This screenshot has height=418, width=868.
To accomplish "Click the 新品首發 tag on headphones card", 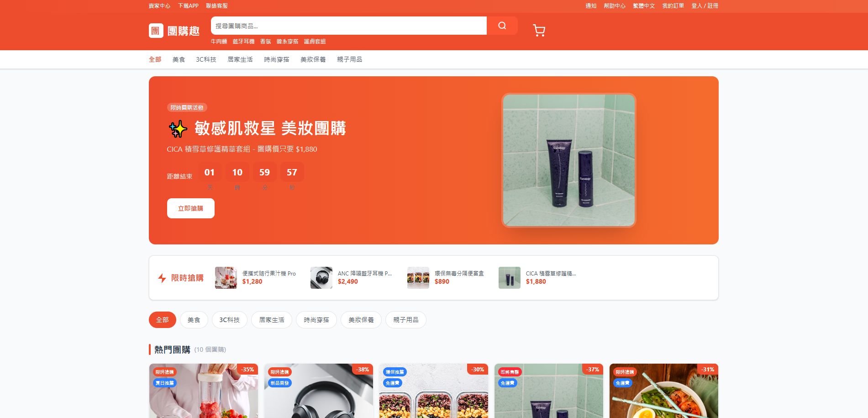I will [280, 383].
